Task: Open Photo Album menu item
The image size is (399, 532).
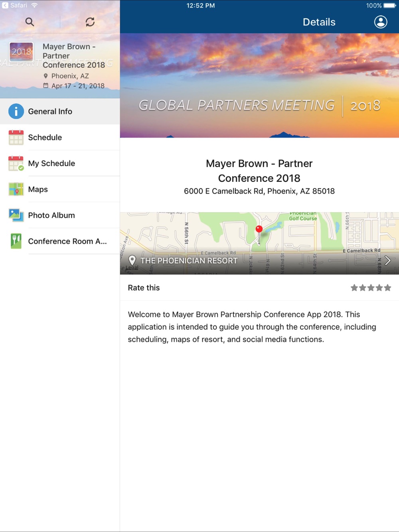Action: (x=60, y=215)
